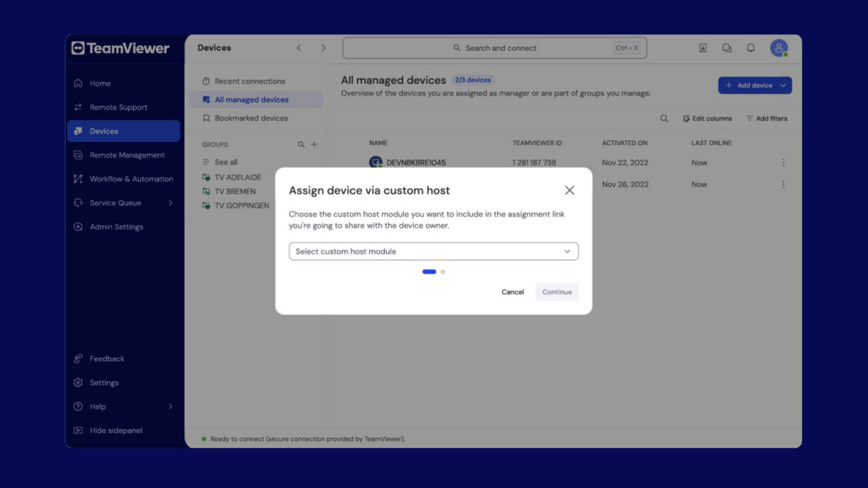Viewport: 868px width, 488px height.
Task: Open Remote Management in the sidebar
Action: [123, 155]
